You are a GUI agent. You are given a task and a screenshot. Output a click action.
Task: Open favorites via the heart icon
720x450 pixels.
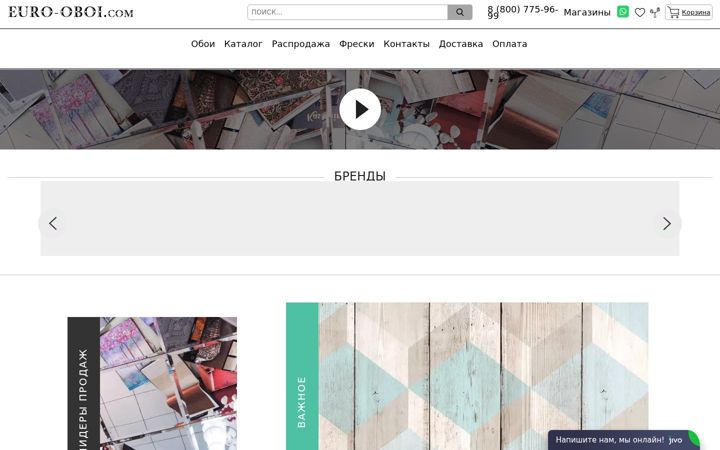pos(640,13)
